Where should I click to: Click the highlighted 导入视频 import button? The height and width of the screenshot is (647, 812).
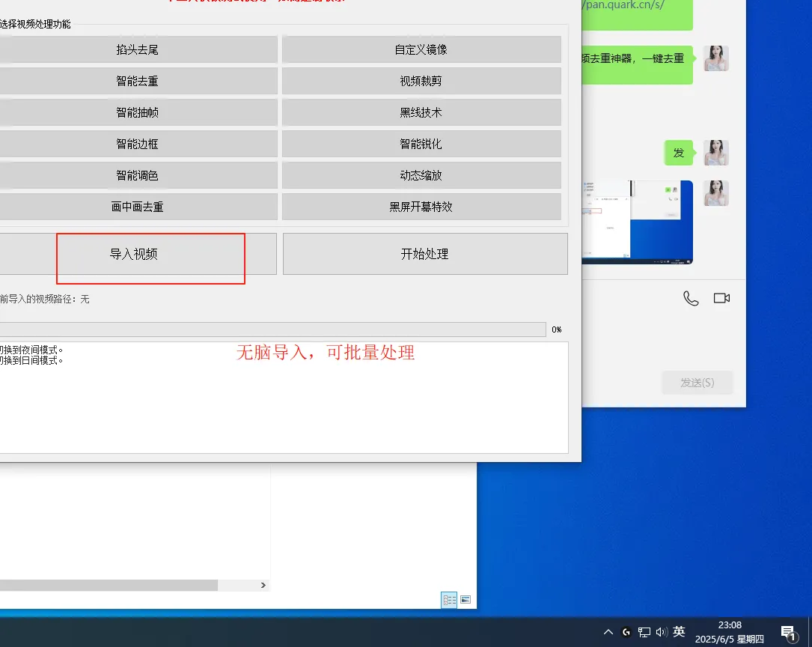click(150, 254)
